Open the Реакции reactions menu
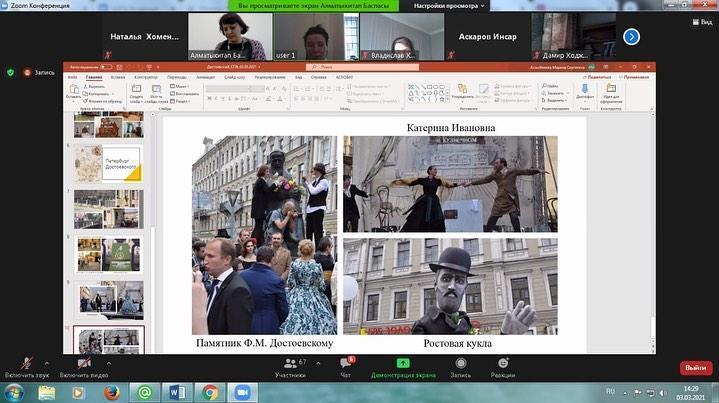719x403 pixels. tap(503, 366)
